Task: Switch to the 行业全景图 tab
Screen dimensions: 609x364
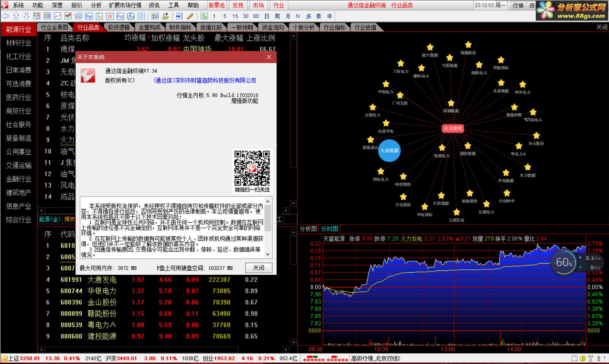Action: (54, 27)
